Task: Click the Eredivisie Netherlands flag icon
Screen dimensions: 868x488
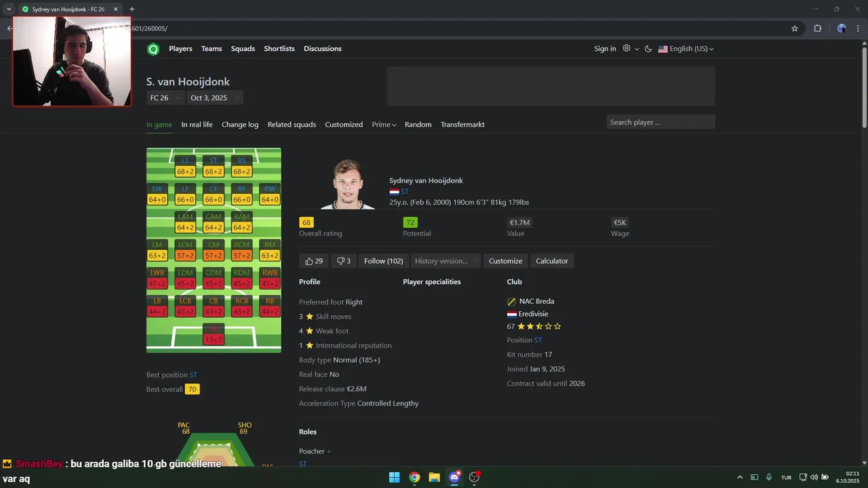Action: coord(512,314)
